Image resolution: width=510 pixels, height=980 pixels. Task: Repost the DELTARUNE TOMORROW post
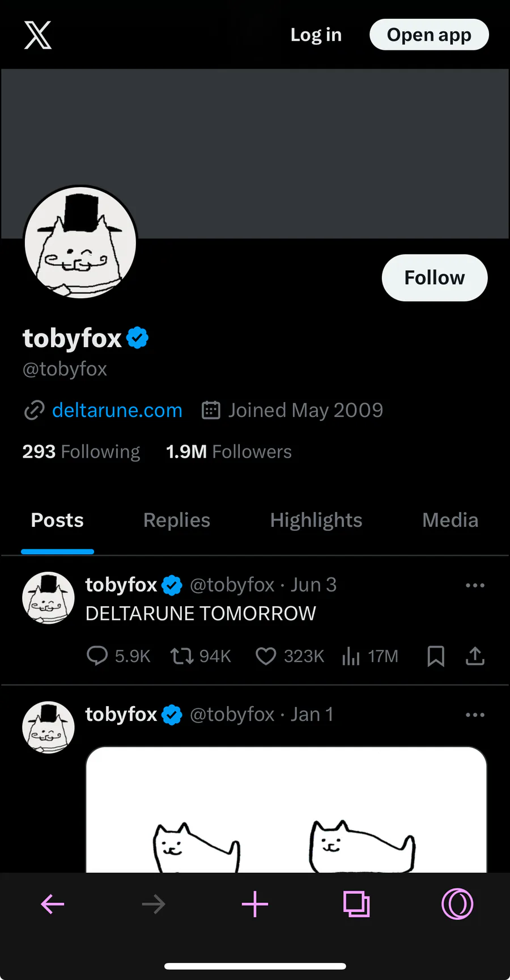pyautogui.click(x=182, y=656)
